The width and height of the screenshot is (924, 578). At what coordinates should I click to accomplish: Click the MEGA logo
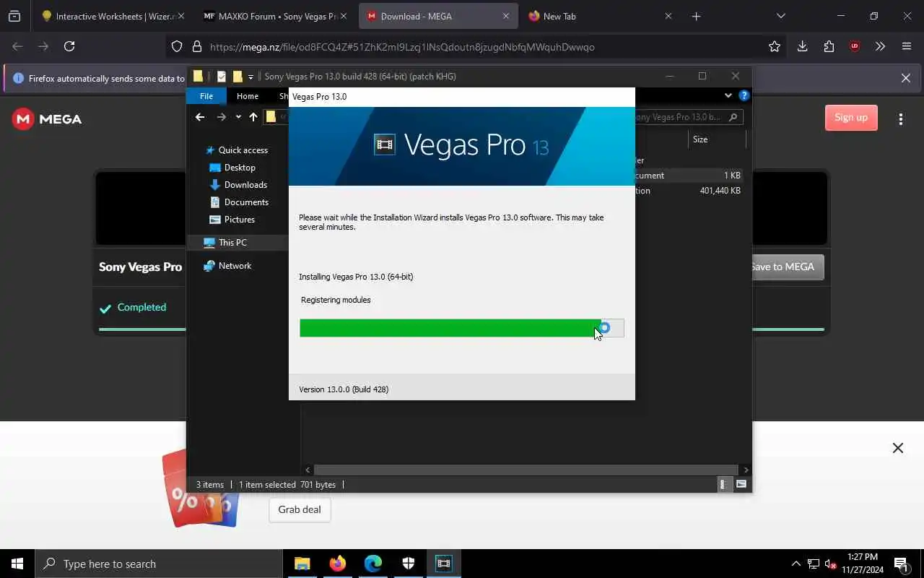tap(48, 118)
